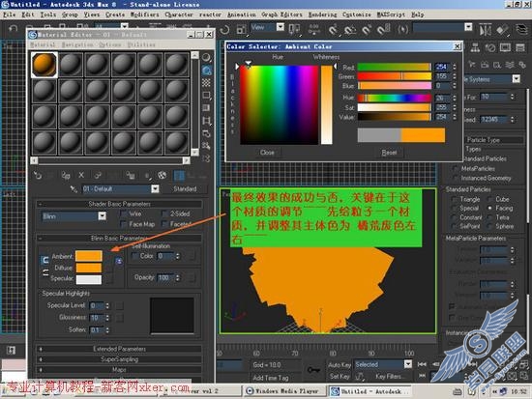The width and height of the screenshot is (532, 399).
Task: Select the orange material sample sphere
Action: pos(44,65)
